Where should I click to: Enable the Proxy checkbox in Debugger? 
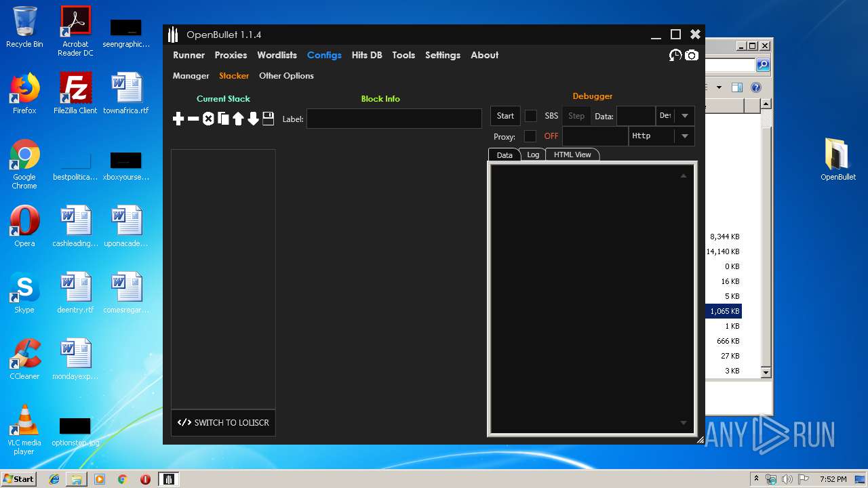(530, 136)
